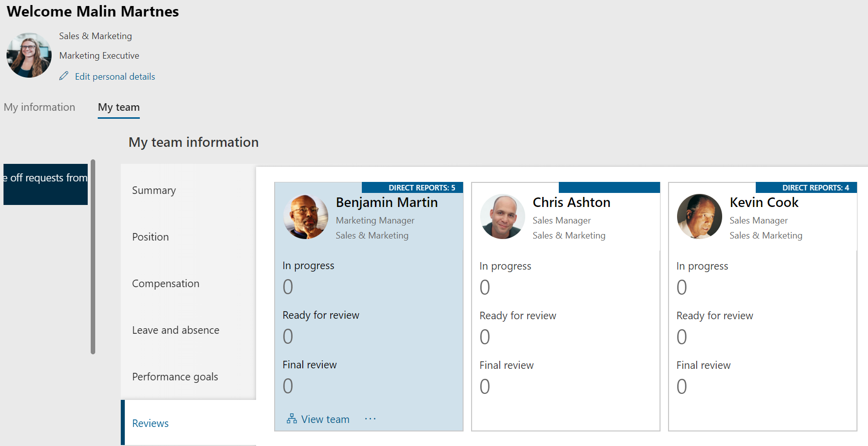Select the Reviews section
The width and height of the screenshot is (868, 446).
(x=150, y=423)
